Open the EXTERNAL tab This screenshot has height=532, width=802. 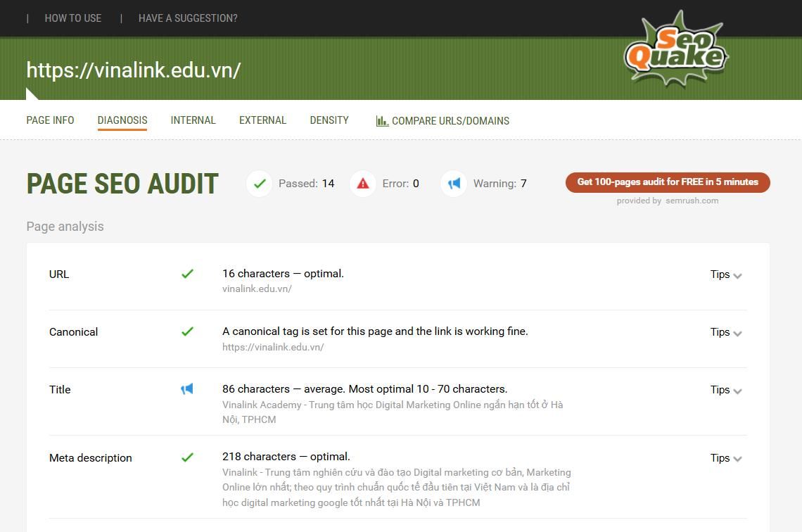[262, 120]
